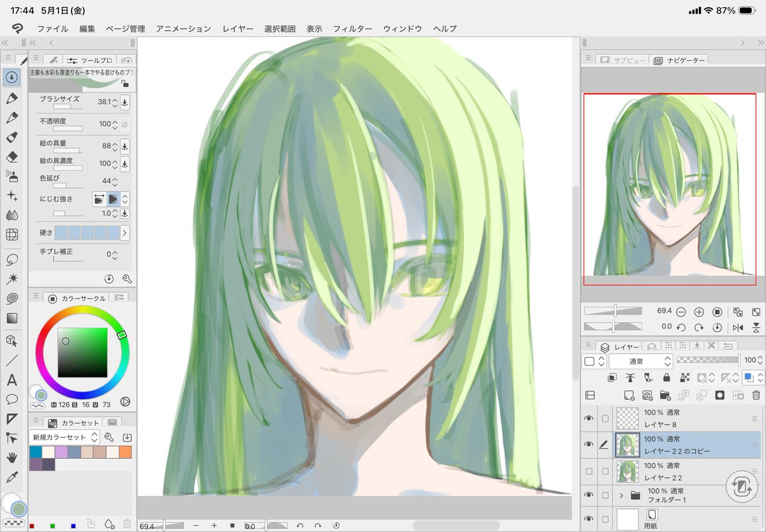The height and width of the screenshot is (532, 766).
Task: Open フィルター menu
Action: pyautogui.click(x=352, y=29)
